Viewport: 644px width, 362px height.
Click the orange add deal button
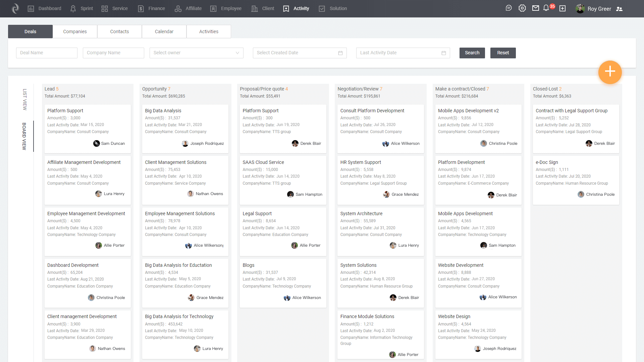(610, 72)
